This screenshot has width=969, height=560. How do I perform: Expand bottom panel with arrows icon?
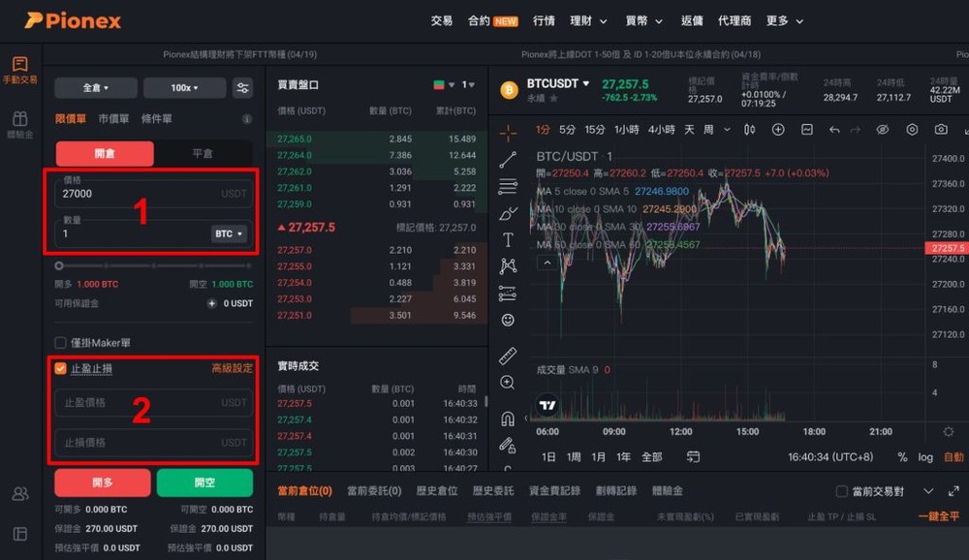tap(953, 491)
